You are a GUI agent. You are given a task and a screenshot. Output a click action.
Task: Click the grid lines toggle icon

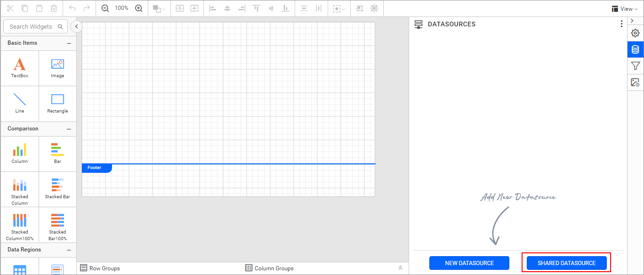(x=360, y=8)
